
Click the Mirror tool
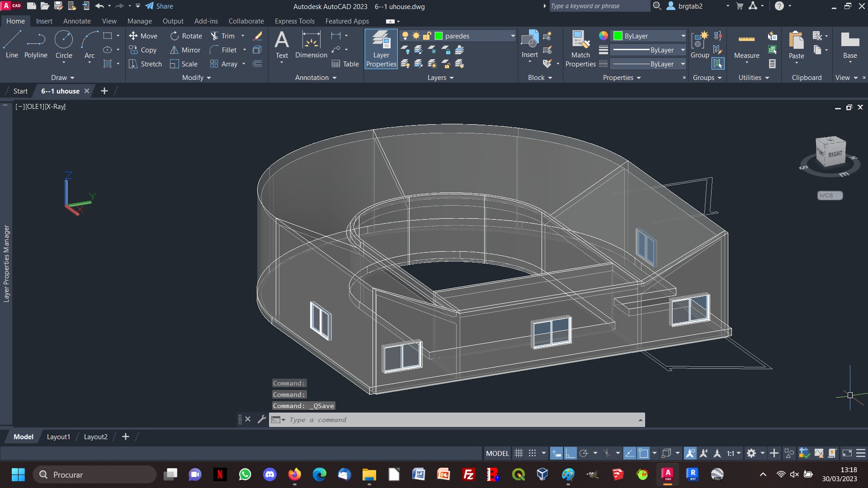point(185,50)
